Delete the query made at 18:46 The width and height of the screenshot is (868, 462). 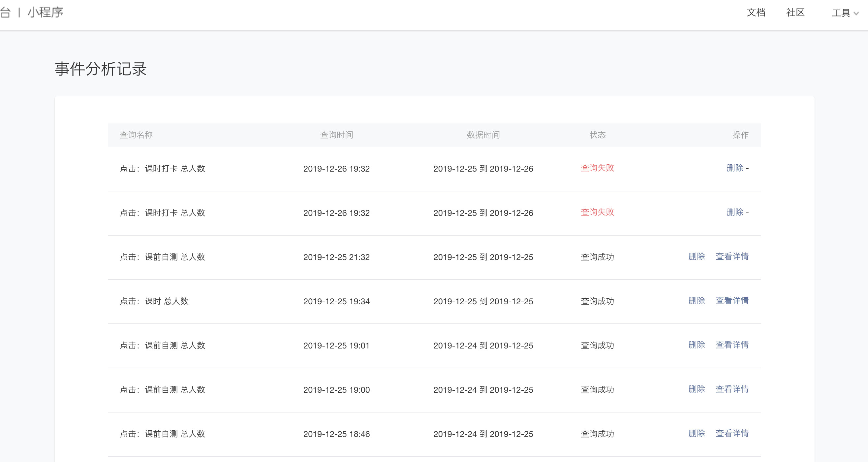(697, 433)
